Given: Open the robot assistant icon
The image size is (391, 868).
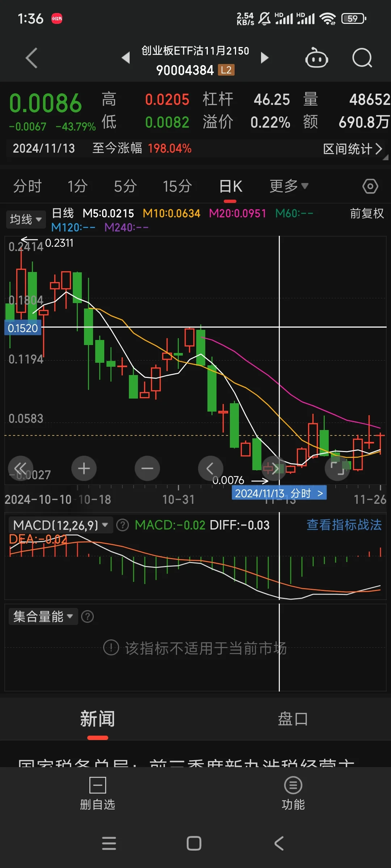Looking at the screenshot, I should [x=317, y=58].
